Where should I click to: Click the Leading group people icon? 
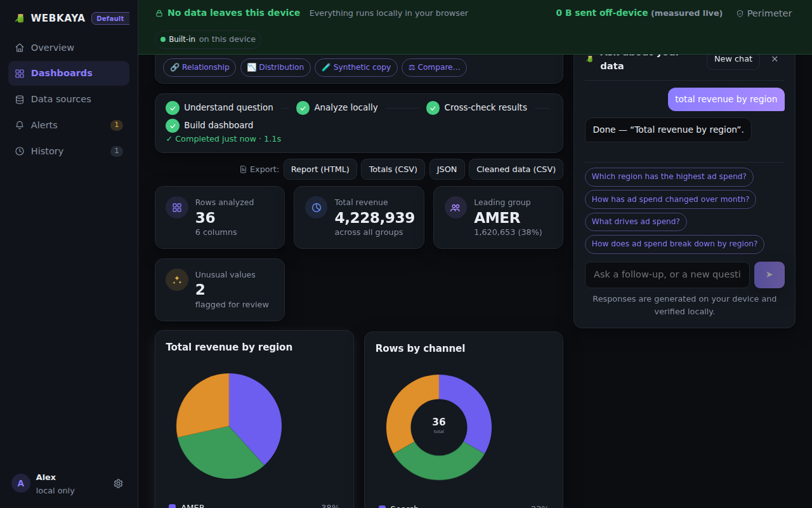pyautogui.click(x=455, y=207)
